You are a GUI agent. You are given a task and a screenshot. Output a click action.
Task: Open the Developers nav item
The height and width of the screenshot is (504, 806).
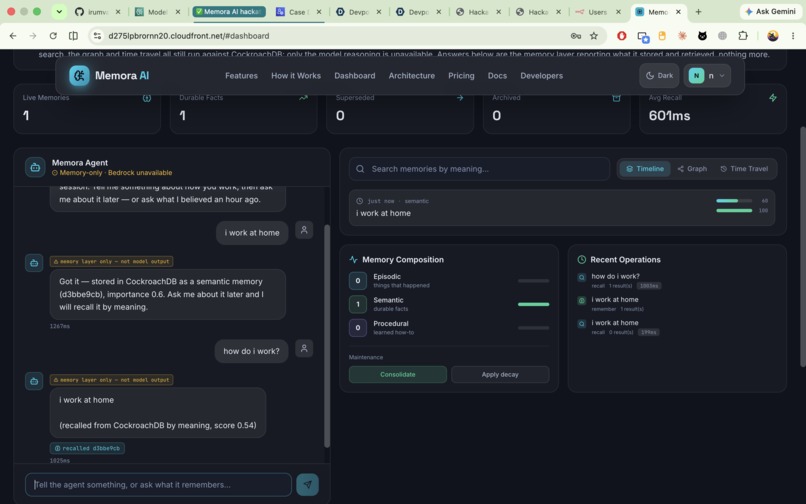(x=541, y=76)
